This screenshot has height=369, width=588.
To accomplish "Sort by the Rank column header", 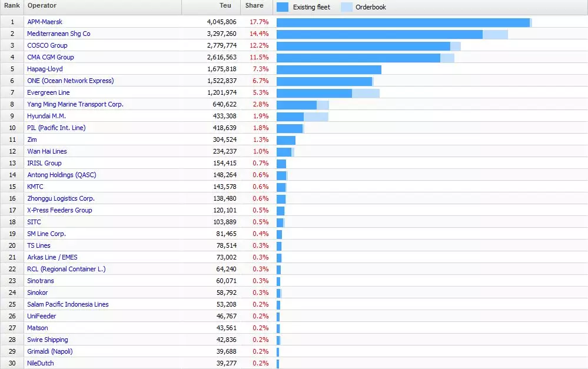I will [x=12, y=6].
